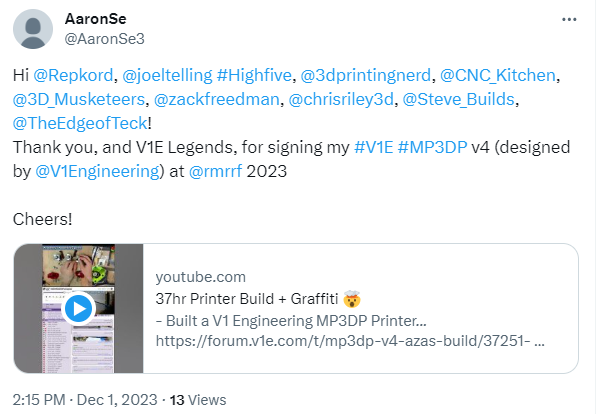The image size is (598, 414).
Task: Open the @rmrrf mention
Action: [x=215, y=172]
